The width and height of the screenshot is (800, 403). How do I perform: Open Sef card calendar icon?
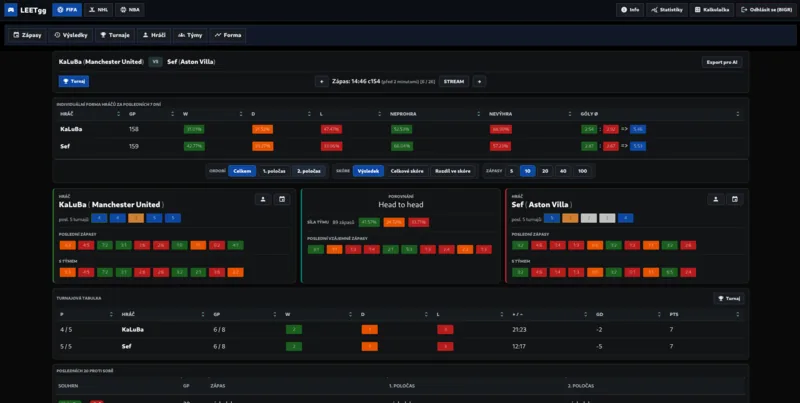735,199
